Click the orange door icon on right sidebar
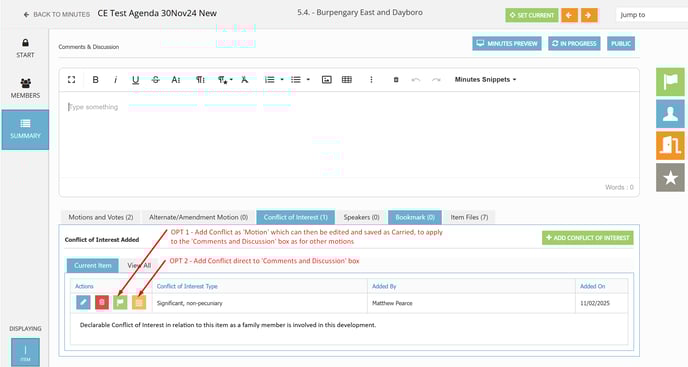 coord(670,145)
